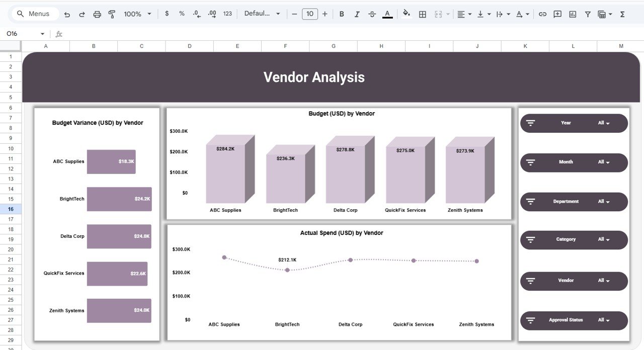Screen dimensions: 644x350
Task: Toggle italic formatting
Action: click(357, 14)
